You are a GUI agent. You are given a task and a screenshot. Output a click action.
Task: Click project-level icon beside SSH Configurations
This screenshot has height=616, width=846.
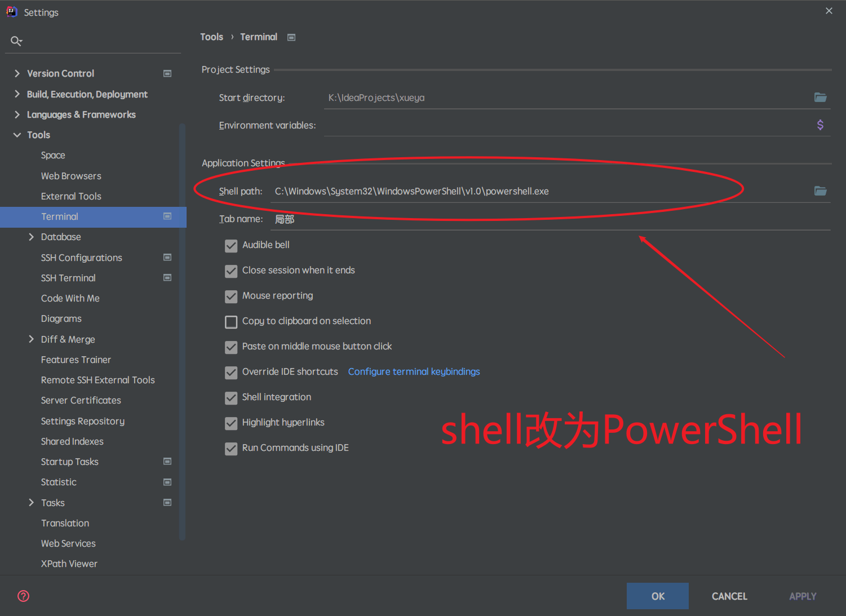167,258
